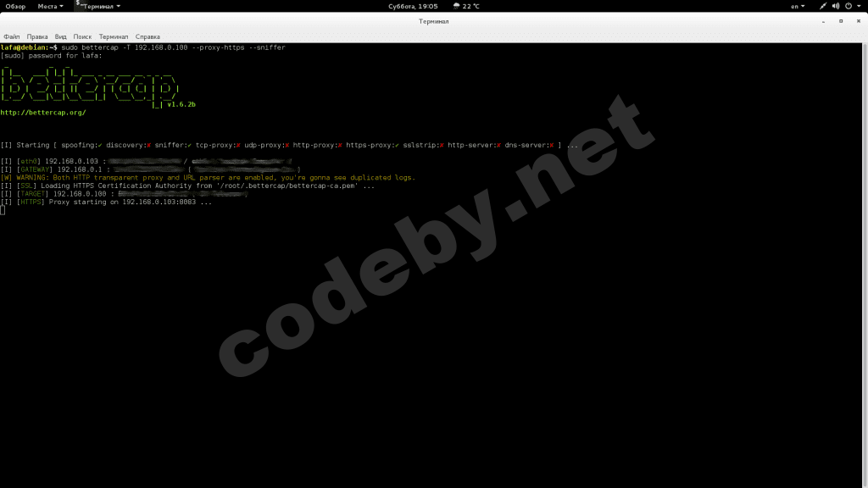
Task: Click the yellow WARNING duplicated logs line
Action: pyautogui.click(x=208, y=178)
